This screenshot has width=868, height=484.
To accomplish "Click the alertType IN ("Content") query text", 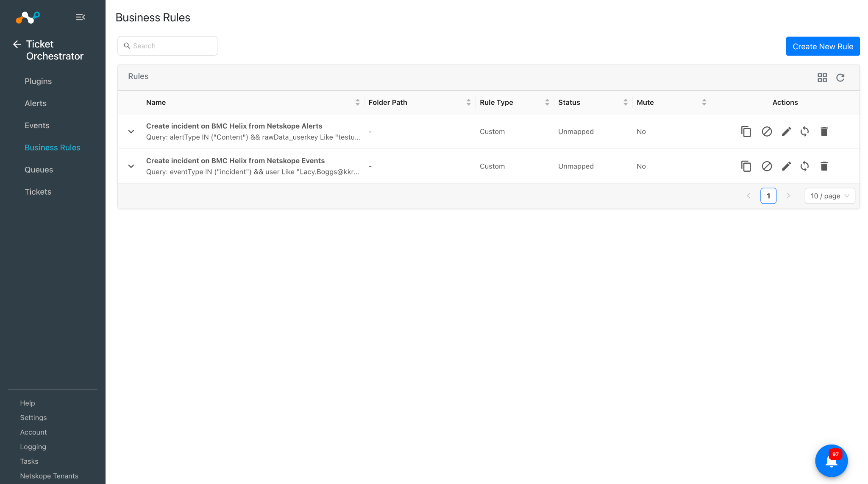I will coord(253,137).
